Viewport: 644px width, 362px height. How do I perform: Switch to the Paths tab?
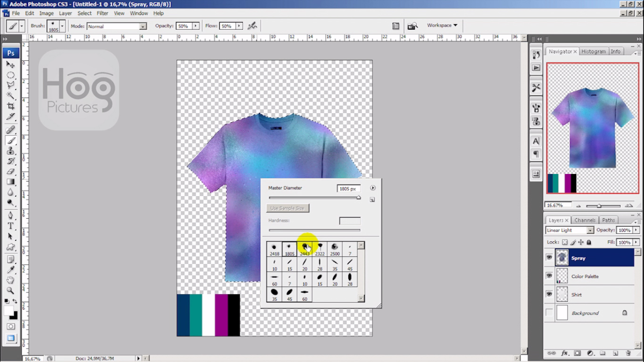[x=609, y=220]
